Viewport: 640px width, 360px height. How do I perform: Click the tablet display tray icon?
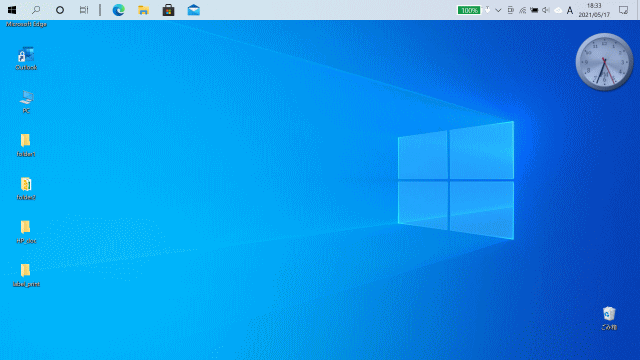[510, 10]
